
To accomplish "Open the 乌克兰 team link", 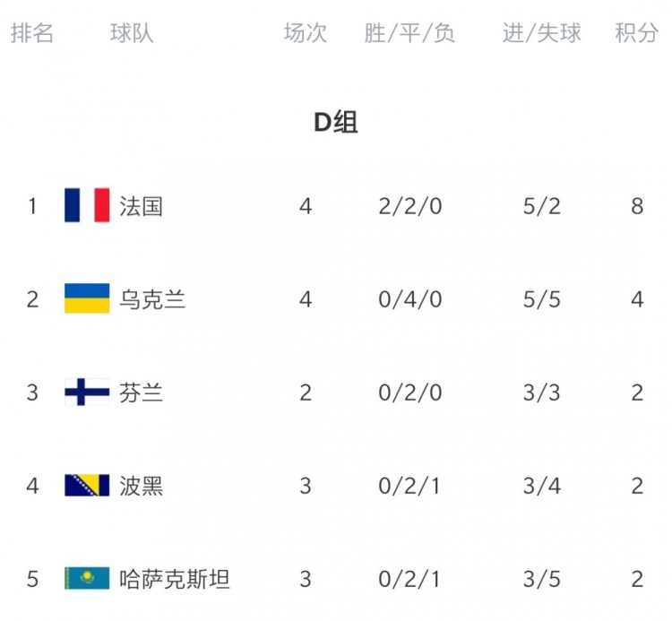I will [x=152, y=299].
